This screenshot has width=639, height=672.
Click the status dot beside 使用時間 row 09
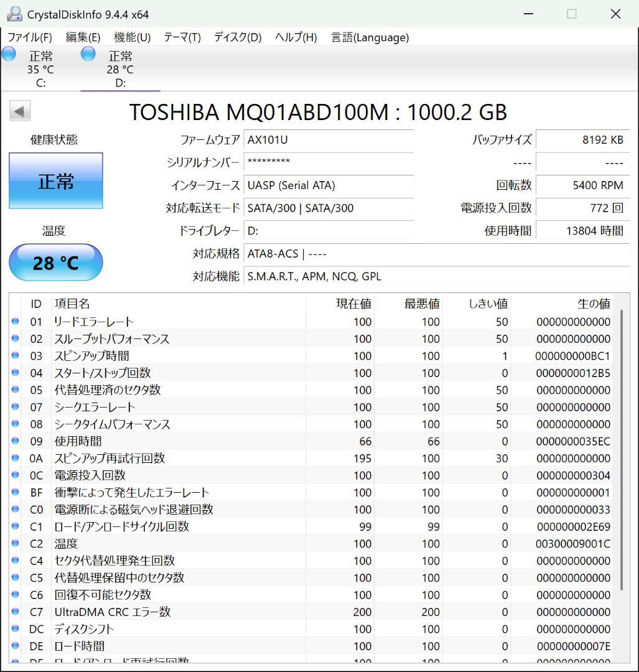[x=16, y=441]
